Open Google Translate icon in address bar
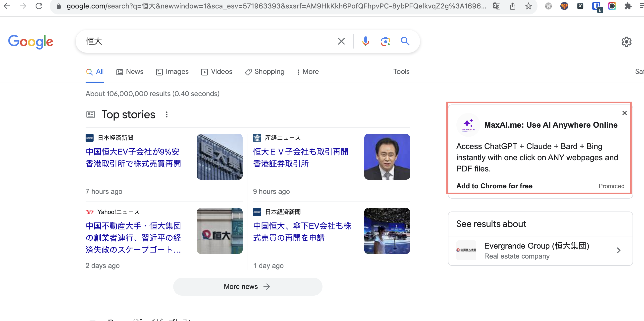The image size is (644, 321). coord(496,6)
